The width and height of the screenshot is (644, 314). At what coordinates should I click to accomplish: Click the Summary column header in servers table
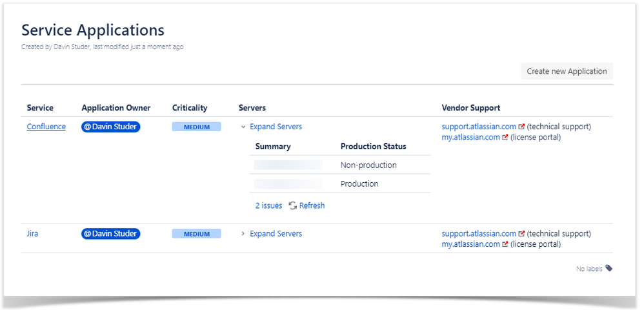point(273,146)
